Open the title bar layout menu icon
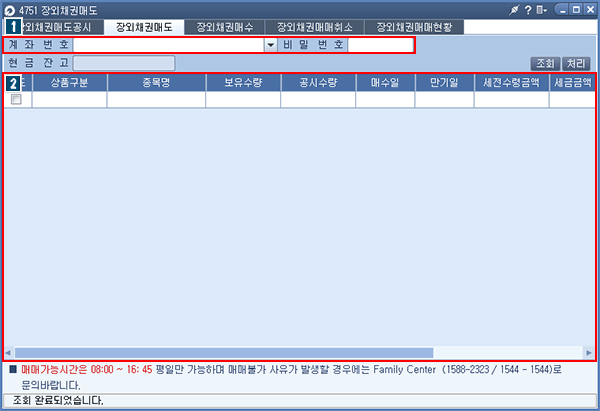This screenshot has width=600, height=411. tap(541, 10)
